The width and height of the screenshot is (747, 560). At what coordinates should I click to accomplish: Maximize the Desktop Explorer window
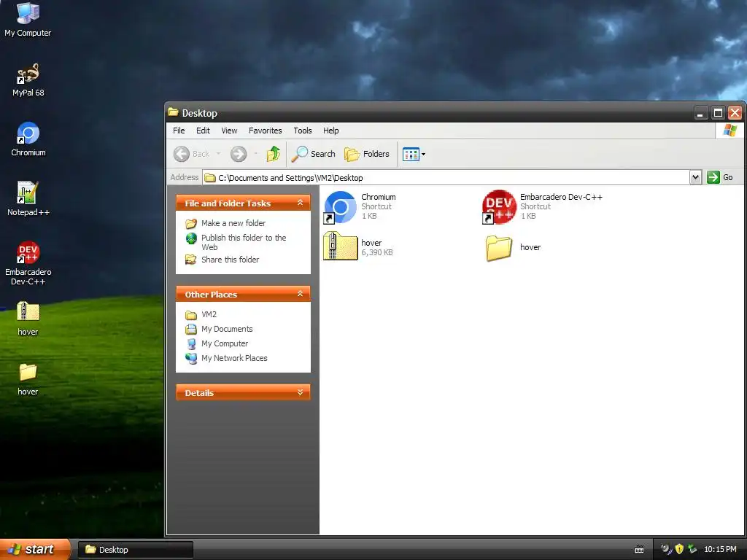coord(718,113)
